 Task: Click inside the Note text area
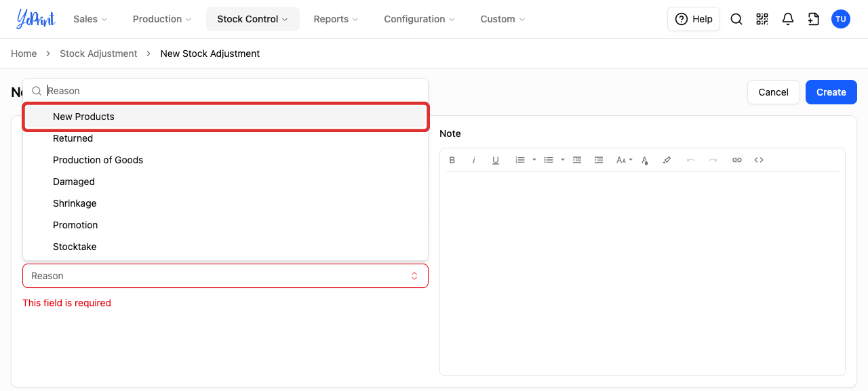[x=642, y=273]
